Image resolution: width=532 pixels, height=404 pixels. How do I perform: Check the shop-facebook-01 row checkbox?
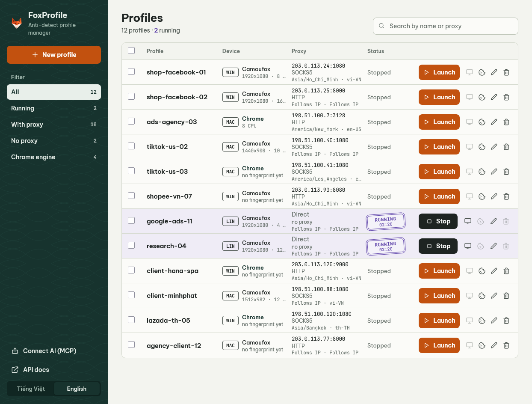point(131,71)
